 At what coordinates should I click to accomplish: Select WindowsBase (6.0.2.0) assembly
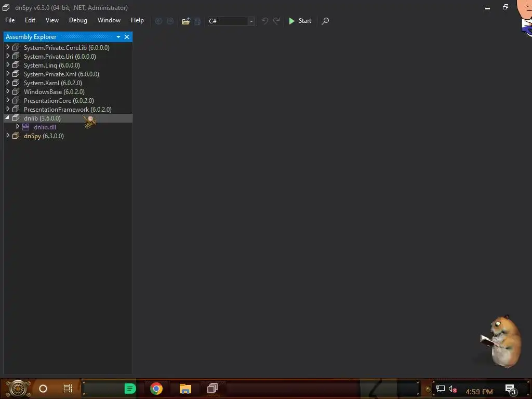coord(54,91)
